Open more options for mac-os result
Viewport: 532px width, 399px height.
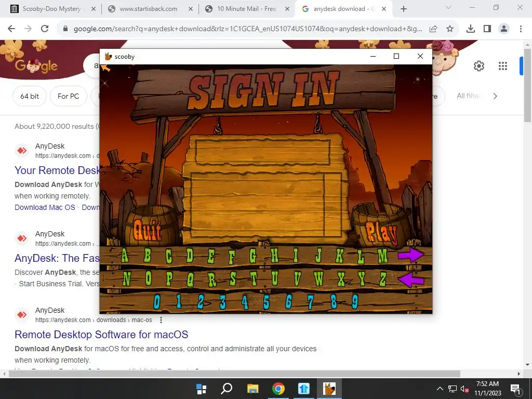(161, 320)
